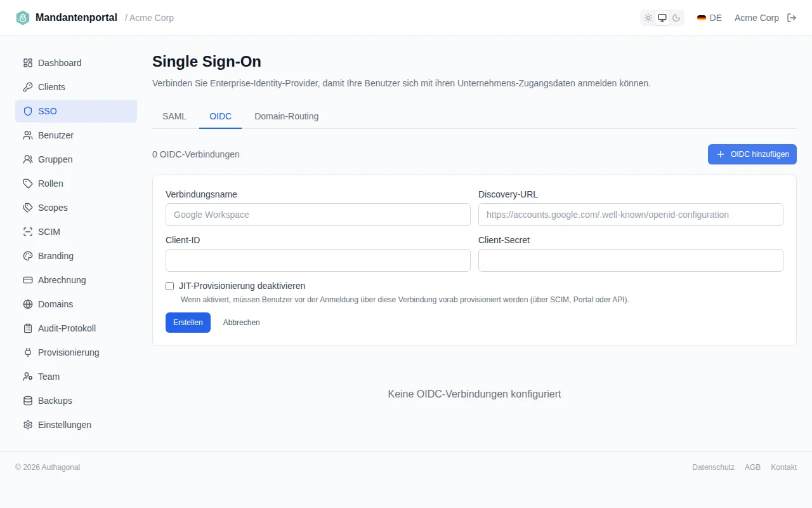Click the Domains globe icon
Image resolution: width=812 pixels, height=508 pixels.
coord(28,304)
